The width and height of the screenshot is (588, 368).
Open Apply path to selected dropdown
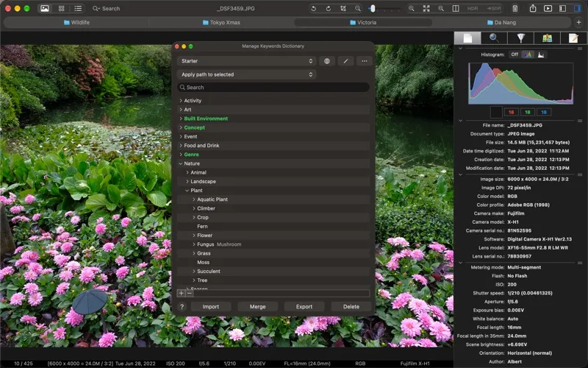click(x=246, y=74)
